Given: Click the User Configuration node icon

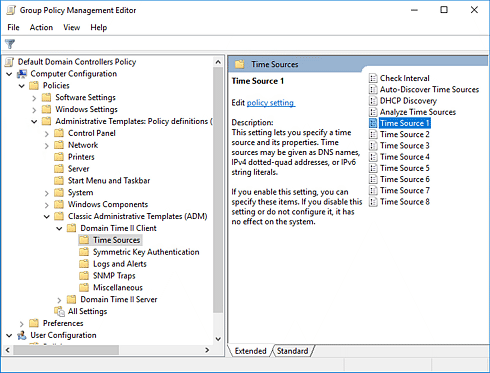Looking at the screenshot, I should [22, 335].
